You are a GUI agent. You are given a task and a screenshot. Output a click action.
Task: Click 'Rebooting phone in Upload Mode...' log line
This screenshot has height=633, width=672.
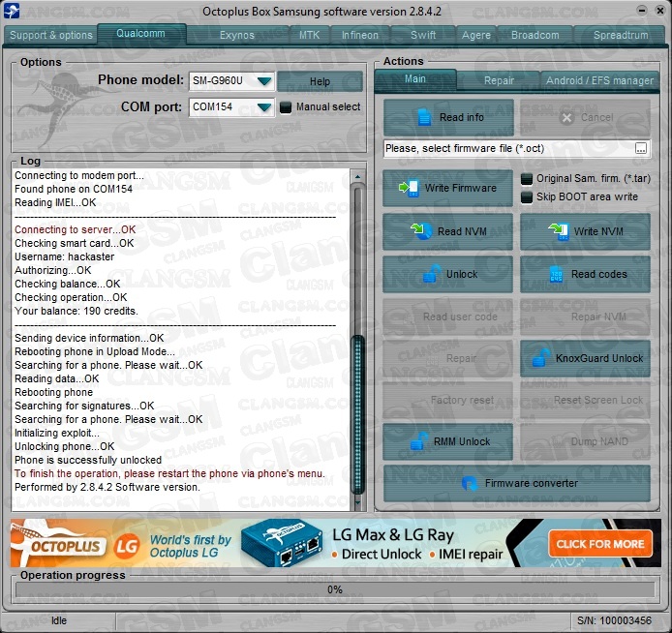point(95,351)
